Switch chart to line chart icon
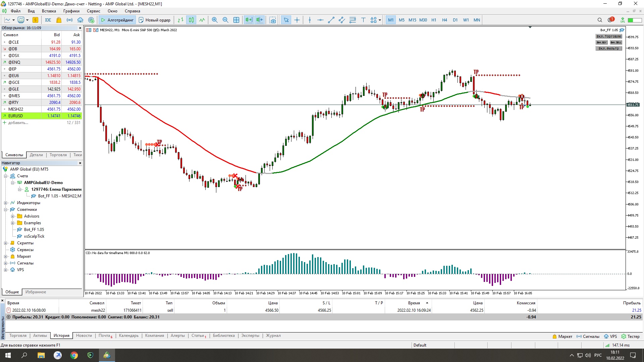Screen dimensions: 644x362 point(202,20)
